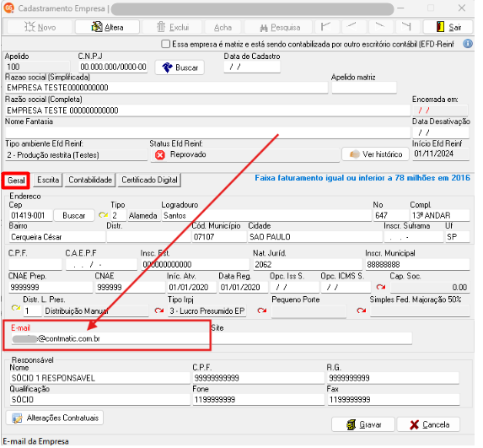This screenshot has height=448, width=483.
Task: Click the red arrow before Simples Fed. Majoração
Action: pyautogui.click(x=362, y=310)
